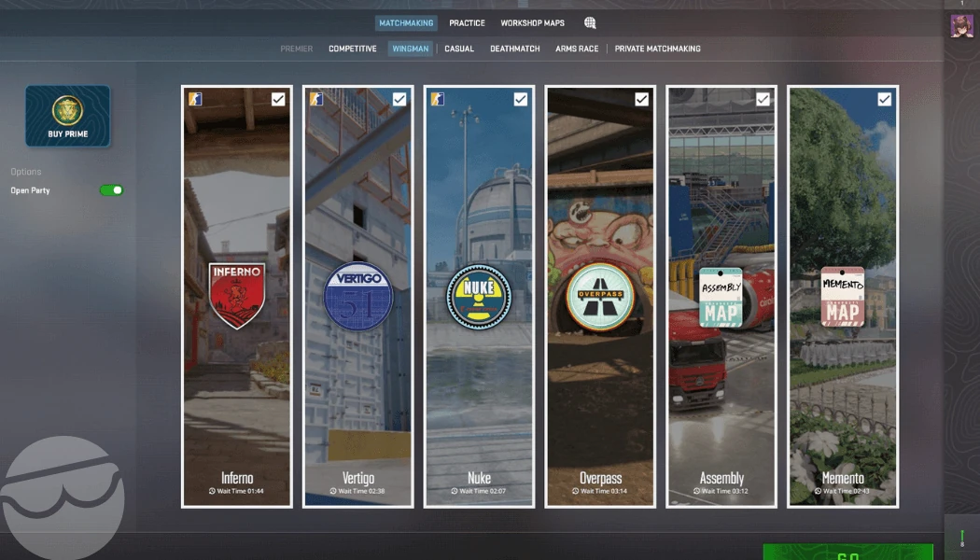
Task: Click the Overpass road emblem
Action: click(x=600, y=296)
